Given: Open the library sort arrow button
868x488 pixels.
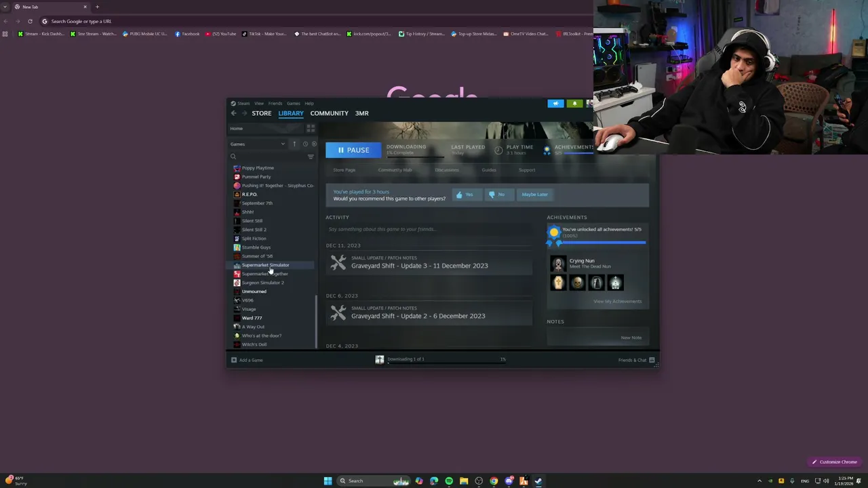Looking at the screenshot, I should click(294, 144).
